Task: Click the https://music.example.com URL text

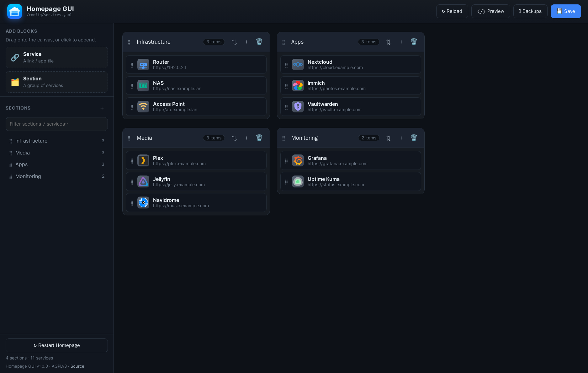Action: pyautogui.click(x=181, y=206)
